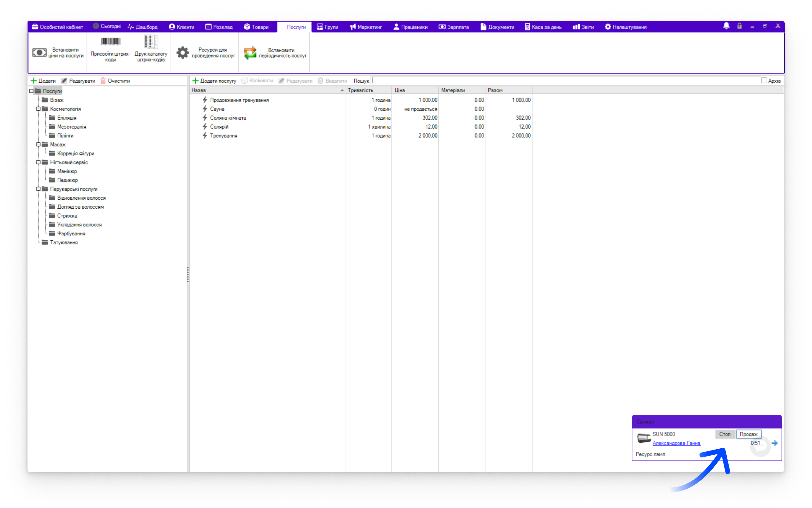Sort by the Матеріали column header
The height and width of the screenshot is (508, 812).
click(462, 90)
